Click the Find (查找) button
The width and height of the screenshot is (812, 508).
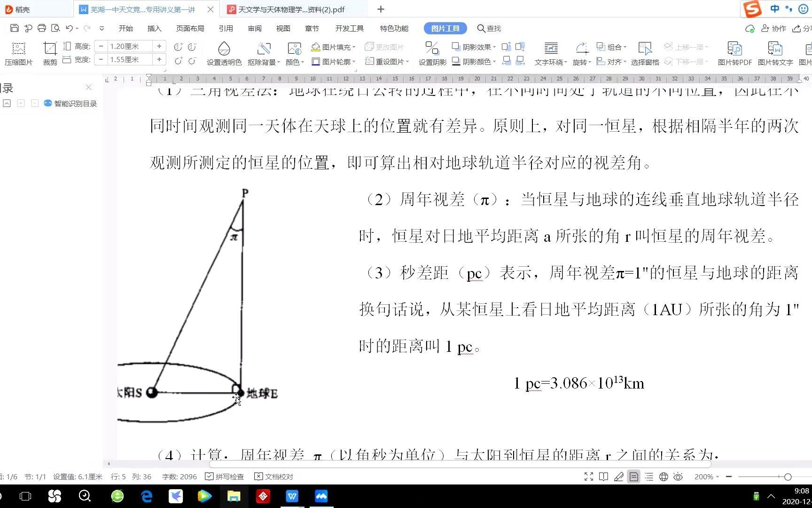click(x=489, y=28)
